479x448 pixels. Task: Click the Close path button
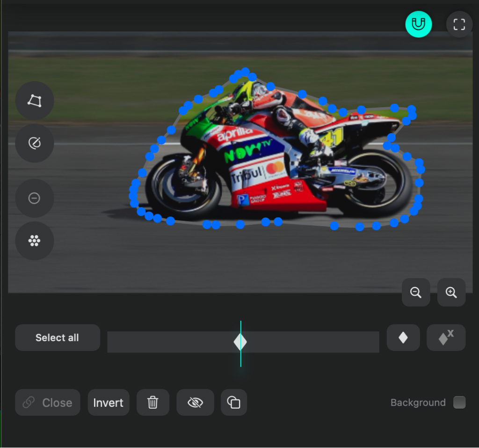click(x=48, y=403)
